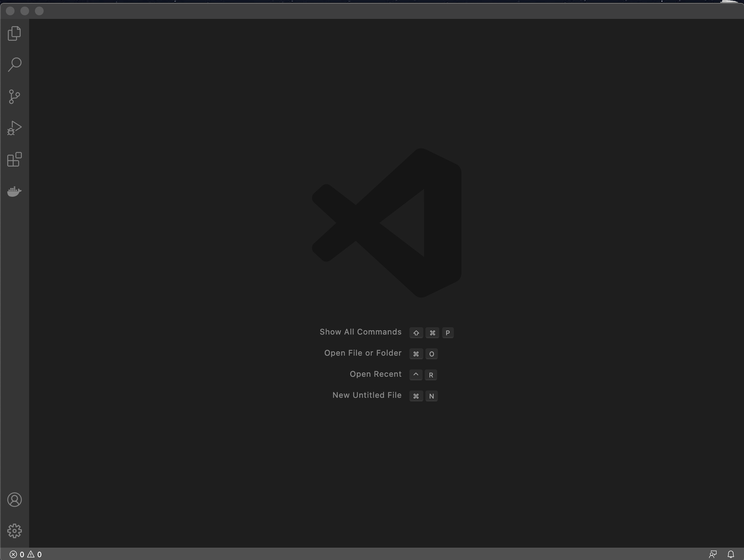Click the Show All Commands label
Image resolution: width=744 pixels, height=560 pixels.
tap(361, 332)
